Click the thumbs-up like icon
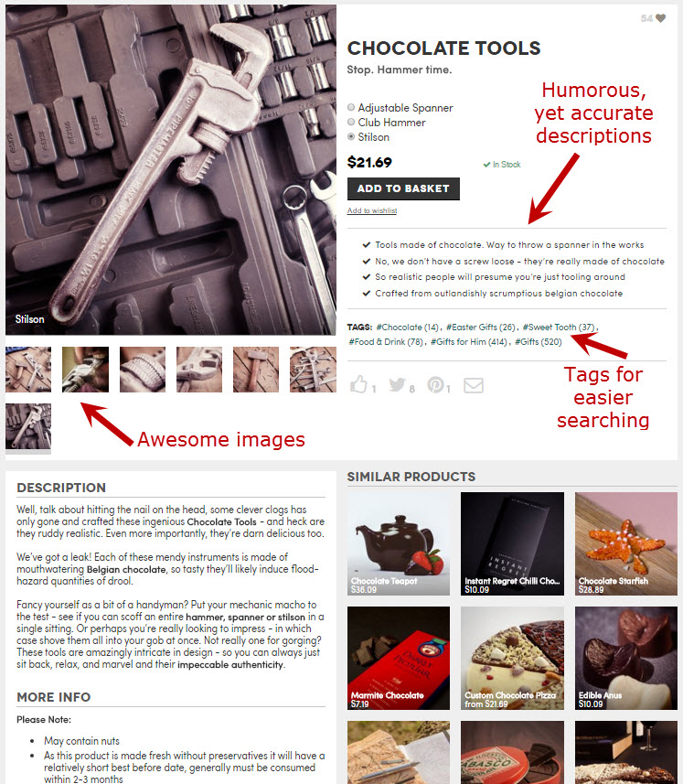Image resolution: width=683 pixels, height=784 pixels. [358, 384]
